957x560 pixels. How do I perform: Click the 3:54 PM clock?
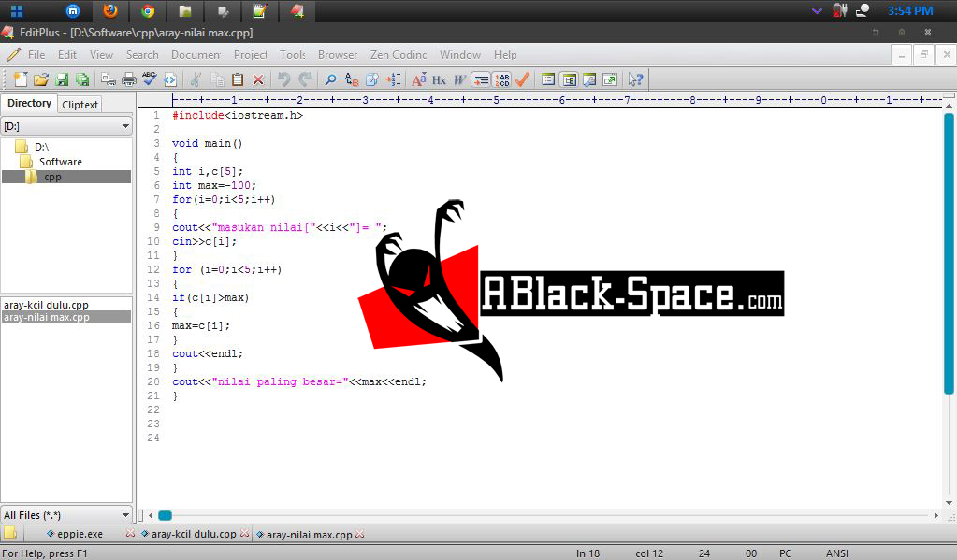coord(910,11)
